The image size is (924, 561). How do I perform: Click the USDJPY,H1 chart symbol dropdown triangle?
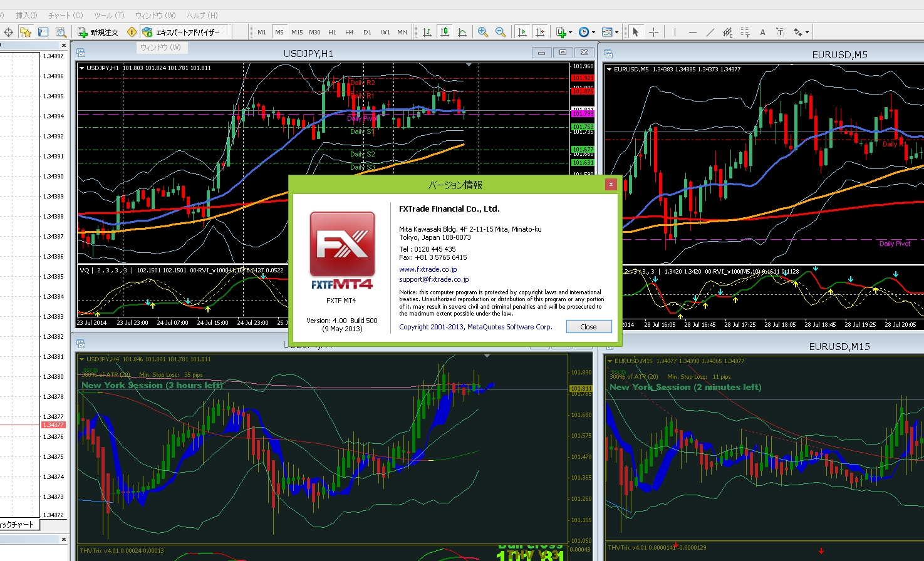pos(81,68)
